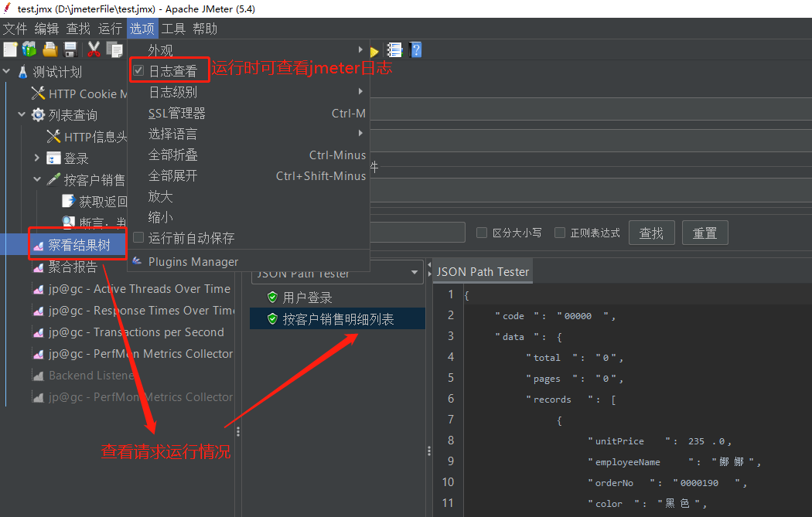Click the Copy toolbar icon
Image resolution: width=812 pixels, height=517 pixels.
tap(114, 49)
